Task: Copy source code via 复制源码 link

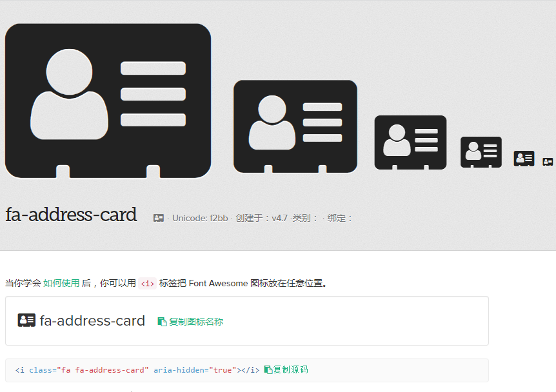Action: tap(290, 370)
